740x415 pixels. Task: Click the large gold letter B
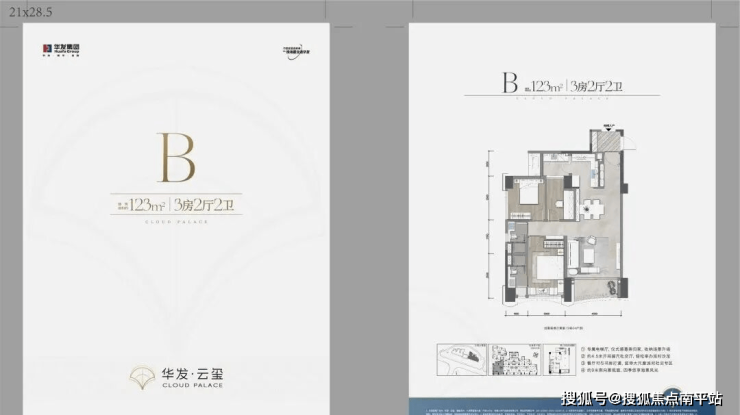(176, 158)
